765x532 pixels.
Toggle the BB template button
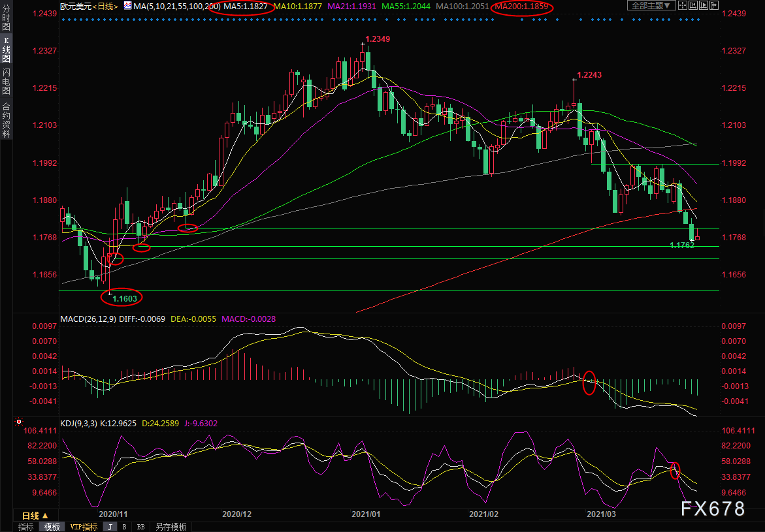(x=140, y=527)
